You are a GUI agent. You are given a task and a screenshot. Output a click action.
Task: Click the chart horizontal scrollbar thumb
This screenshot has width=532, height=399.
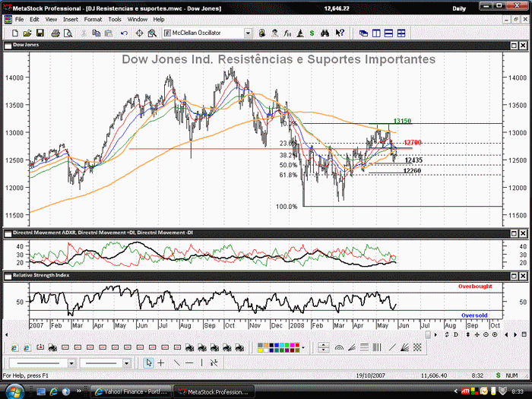click(x=428, y=334)
